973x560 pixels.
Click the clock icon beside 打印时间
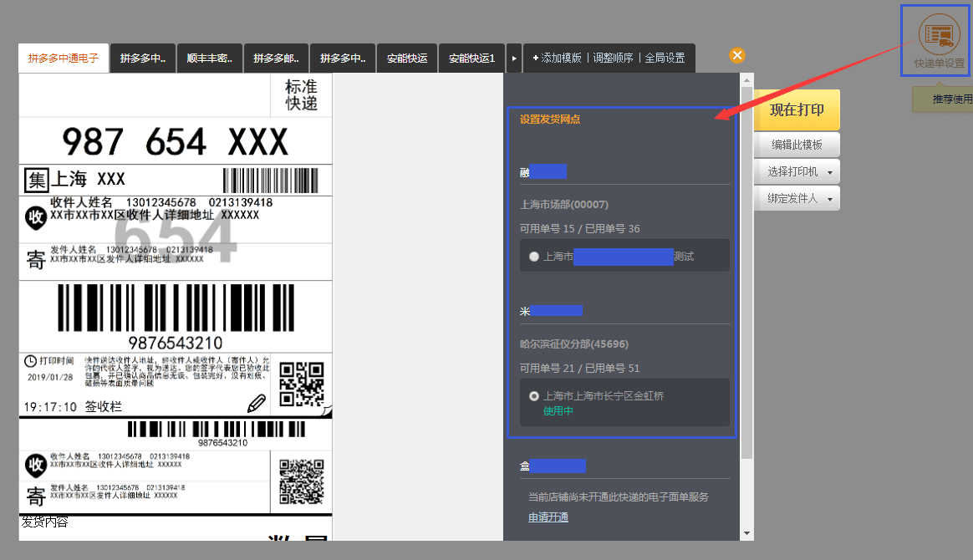(30, 361)
